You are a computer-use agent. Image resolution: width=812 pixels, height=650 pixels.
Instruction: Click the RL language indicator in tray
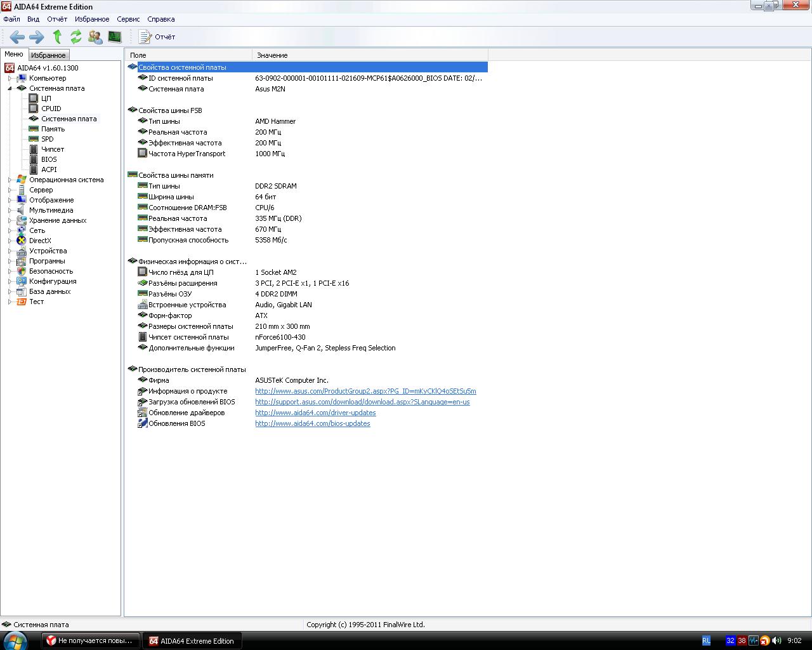[706, 640]
